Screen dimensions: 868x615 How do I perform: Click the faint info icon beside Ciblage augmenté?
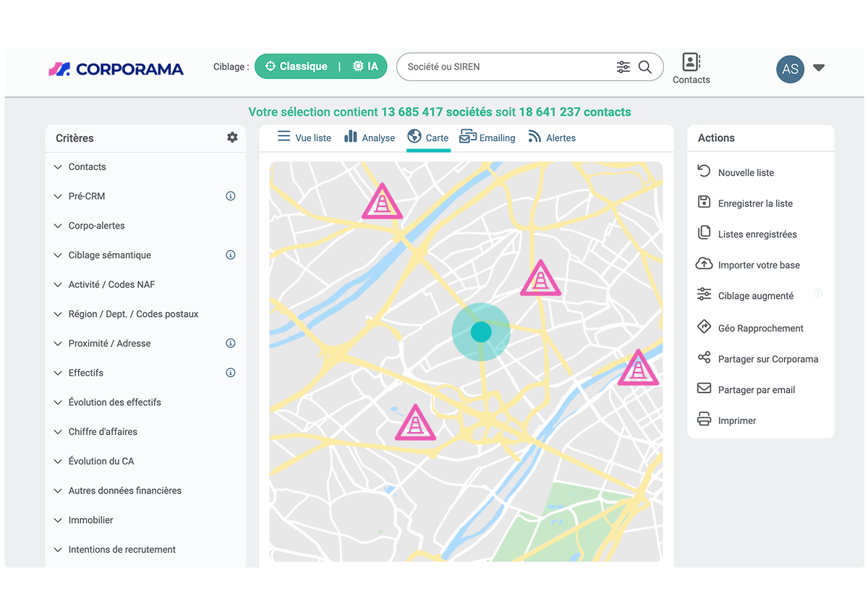818,294
